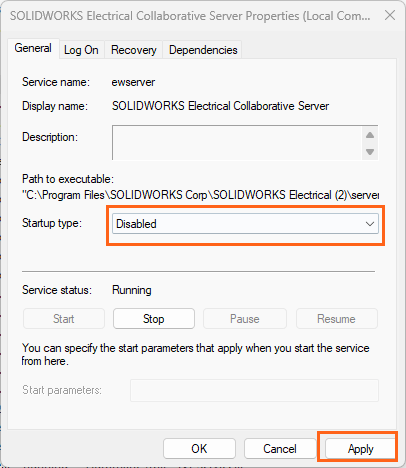This screenshot has height=468, width=406.
Task: Click the grayed-out Resume button
Action: click(336, 319)
